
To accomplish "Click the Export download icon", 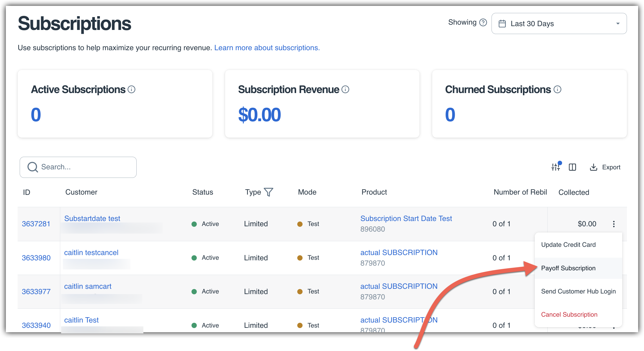I will tap(593, 167).
